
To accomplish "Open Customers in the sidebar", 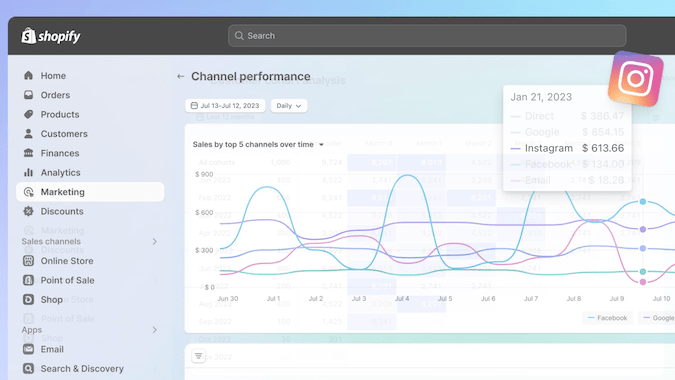I will pos(64,134).
